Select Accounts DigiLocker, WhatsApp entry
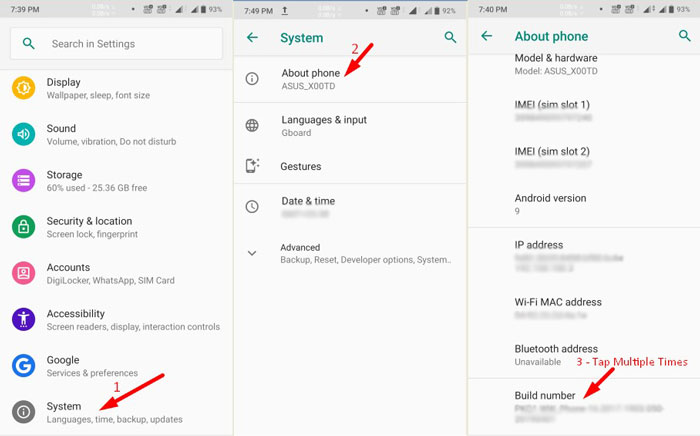700x436 pixels. tap(116, 274)
